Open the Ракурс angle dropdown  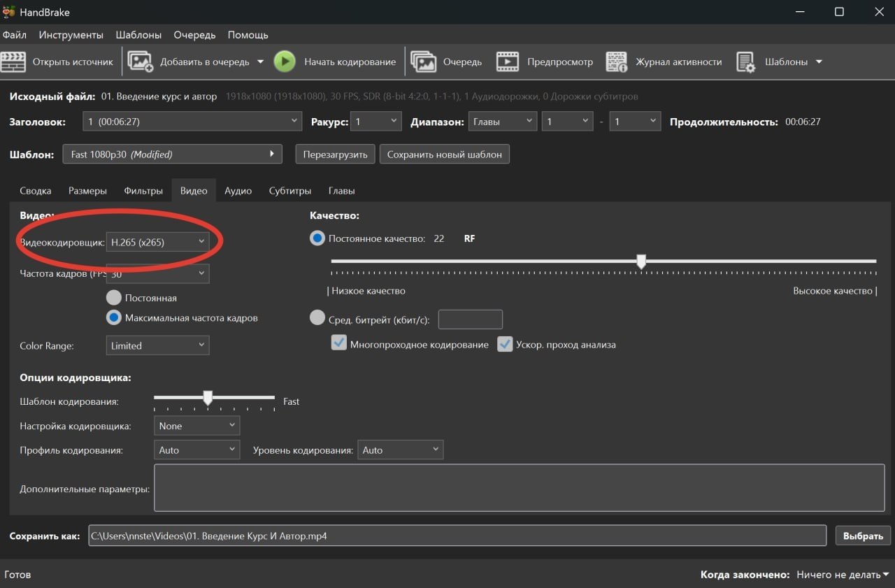click(376, 122)
